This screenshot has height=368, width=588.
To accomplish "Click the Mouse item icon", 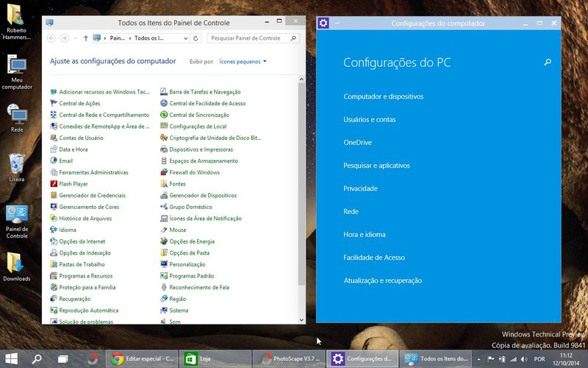I will pyautogui.click(x=164, y=230).
